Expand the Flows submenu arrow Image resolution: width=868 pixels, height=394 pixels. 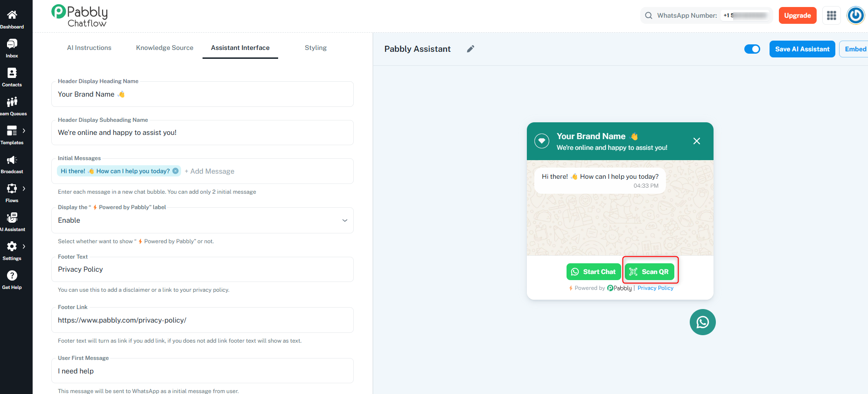click(24, 189)
